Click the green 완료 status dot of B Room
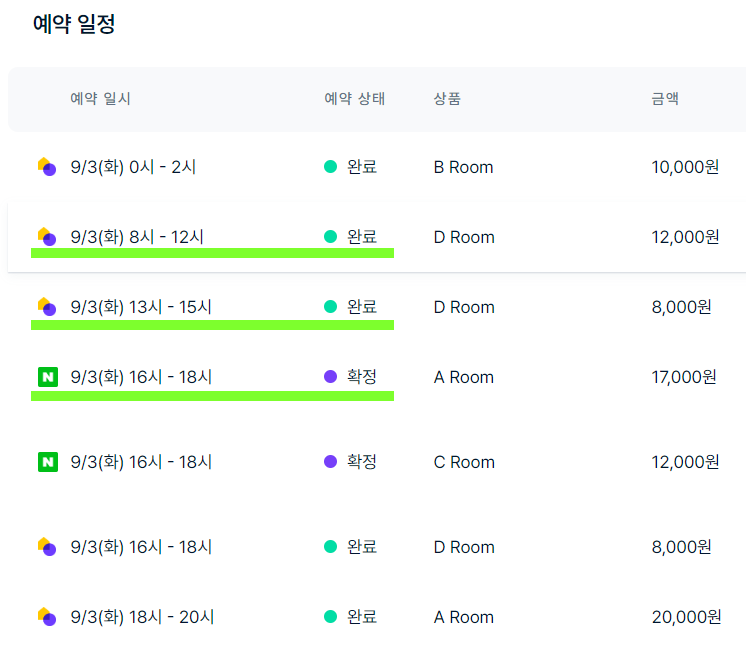Viewport: 746px width, 662px height. point(331,167)
